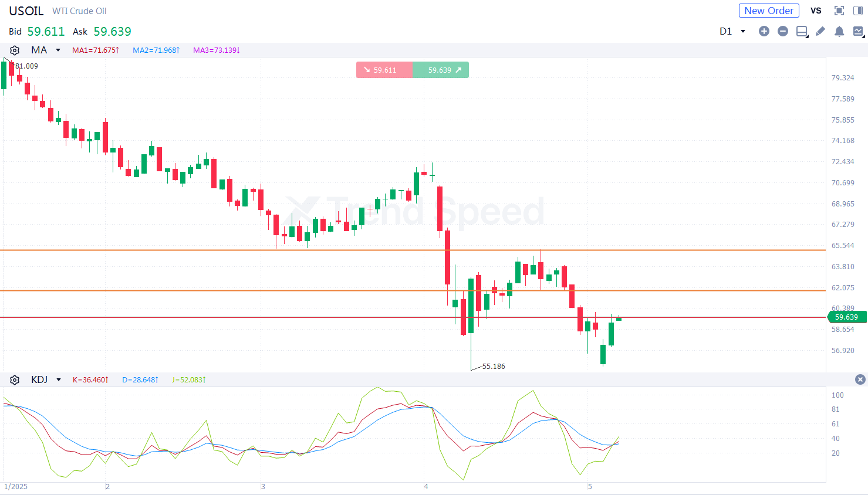Open the MA indicator settings gear
The height and width of the screenshot is (495, 868).
click(15, 50)
